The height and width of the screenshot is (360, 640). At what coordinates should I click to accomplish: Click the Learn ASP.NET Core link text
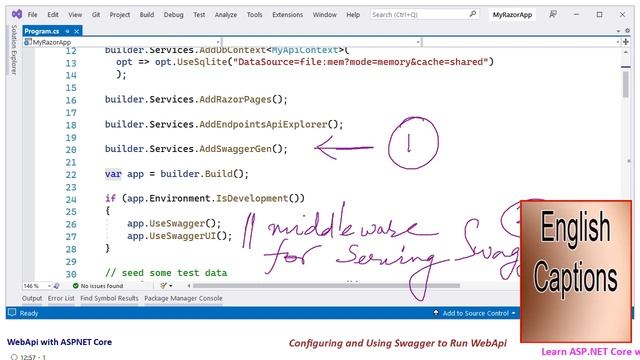[590, 351]
